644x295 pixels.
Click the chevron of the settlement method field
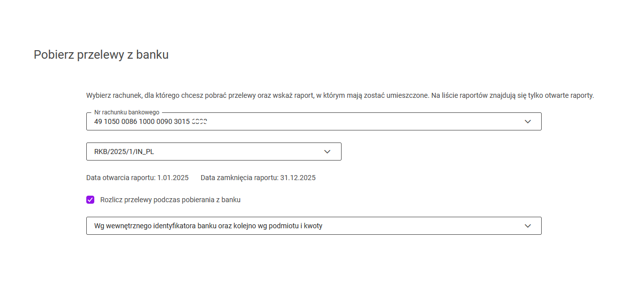527,226
